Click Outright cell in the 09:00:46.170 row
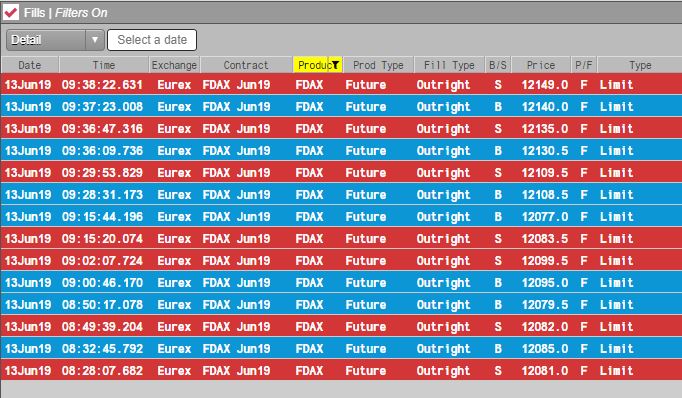The width and height of the screenshot is (682, 398). click(443, 283)
